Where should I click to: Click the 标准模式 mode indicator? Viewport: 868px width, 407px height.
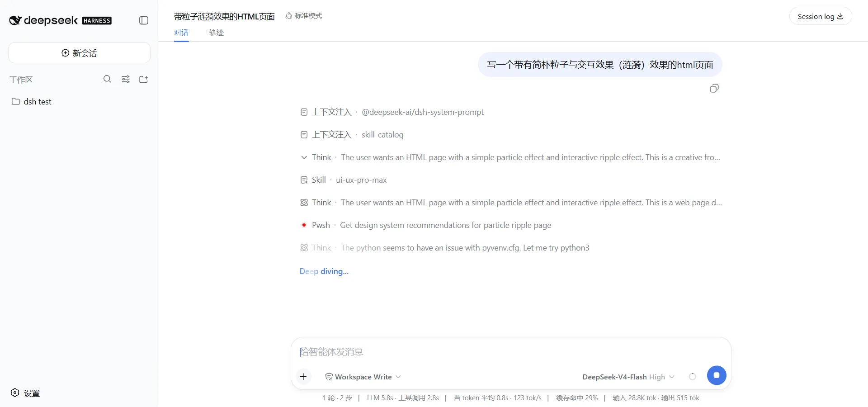[304, 16]
